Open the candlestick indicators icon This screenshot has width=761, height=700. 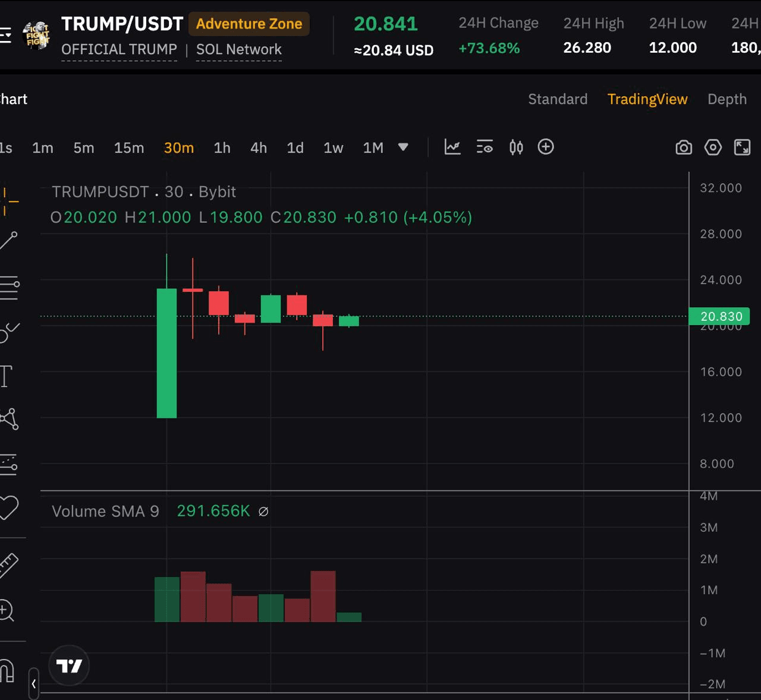[516, 147]
